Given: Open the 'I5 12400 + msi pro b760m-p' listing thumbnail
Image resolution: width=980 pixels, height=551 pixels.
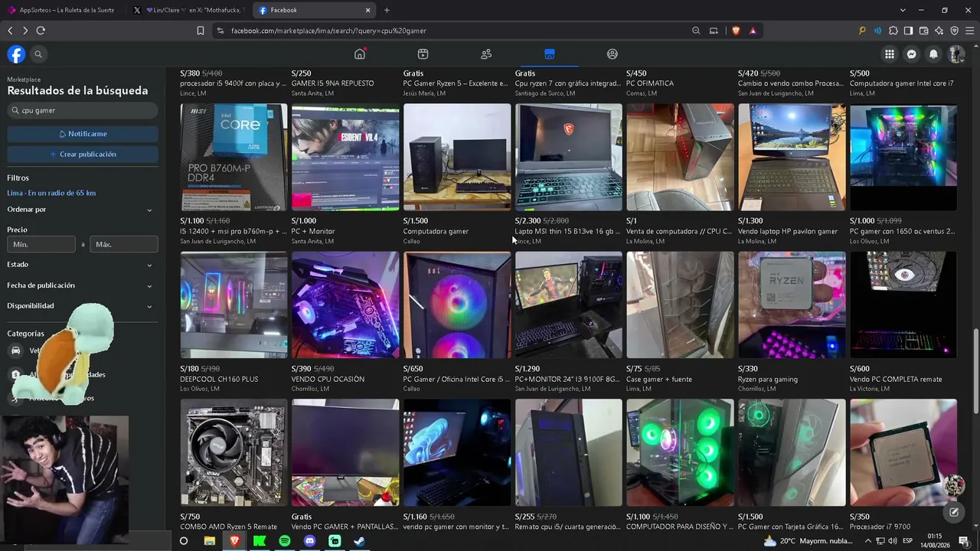Looking at the screenshot, I should coord(234,157).
